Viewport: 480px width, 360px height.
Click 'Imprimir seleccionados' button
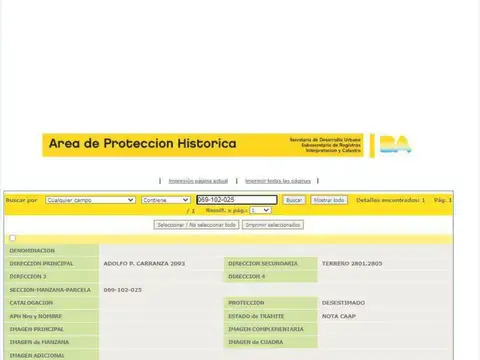pyautogui.click(x=273, y=225)
